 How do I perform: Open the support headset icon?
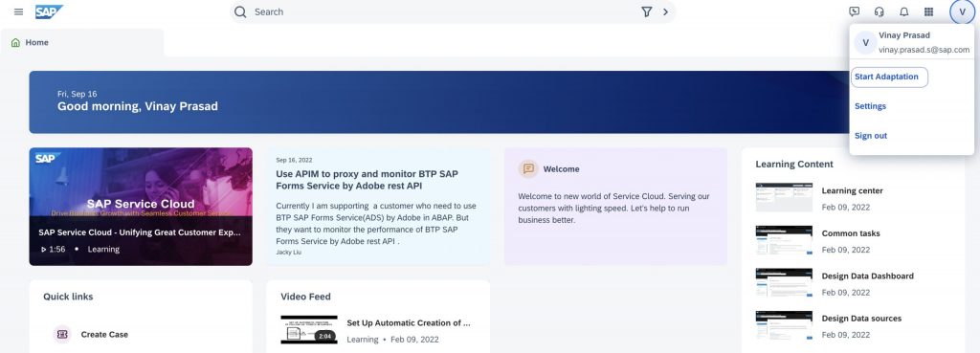coord(879,11)
